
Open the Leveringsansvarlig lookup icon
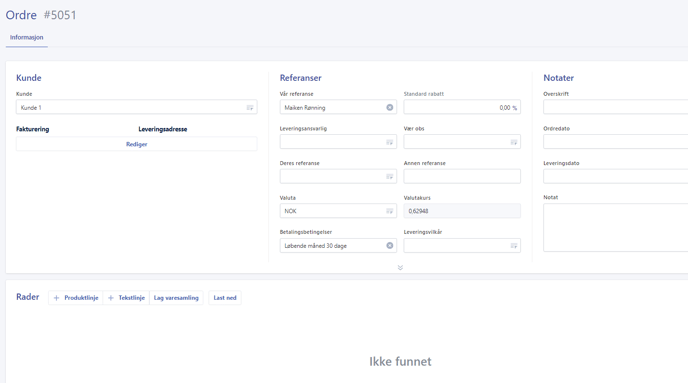pyautogui.click(x=389, y=142)
